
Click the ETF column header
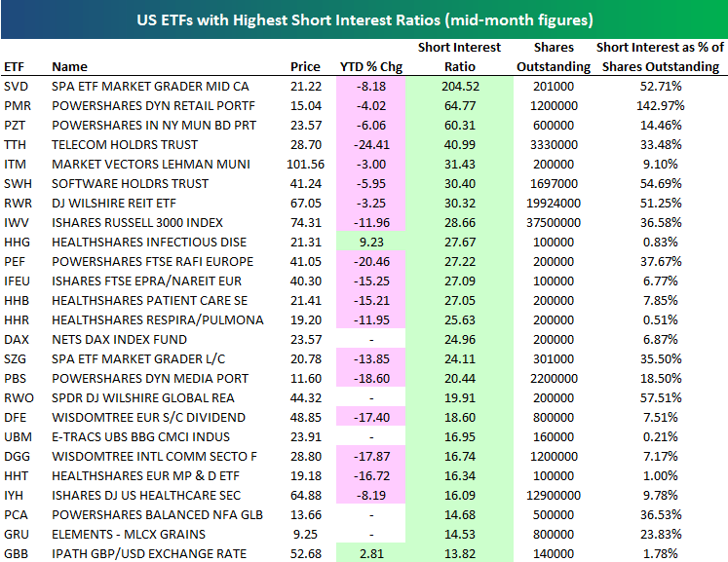[x=14, y=67]
